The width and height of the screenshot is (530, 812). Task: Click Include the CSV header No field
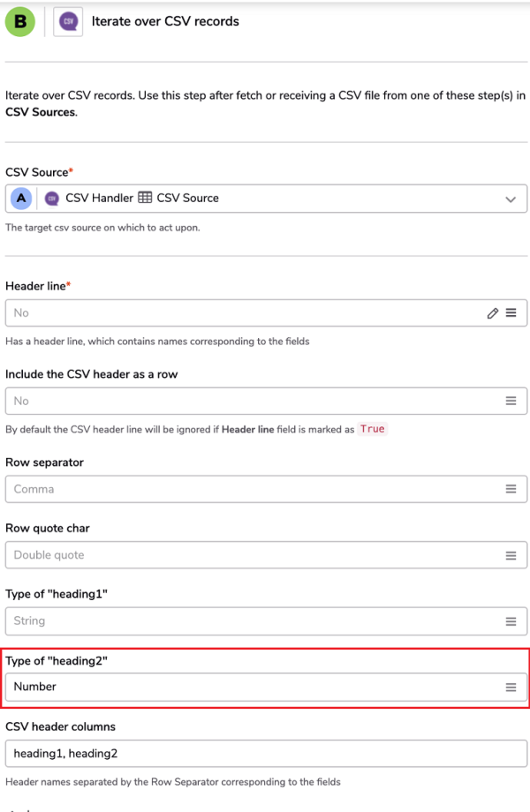coord(266,401)
